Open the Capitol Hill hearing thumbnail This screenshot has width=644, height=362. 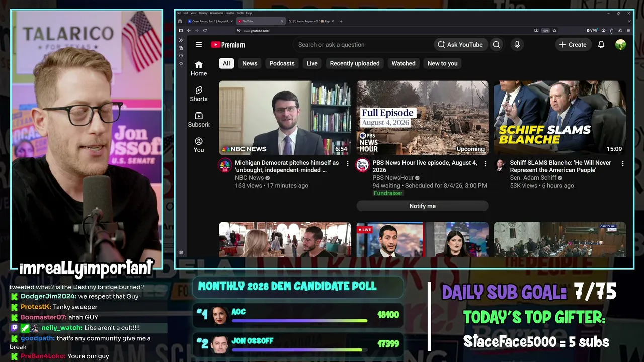coord(560,240)
